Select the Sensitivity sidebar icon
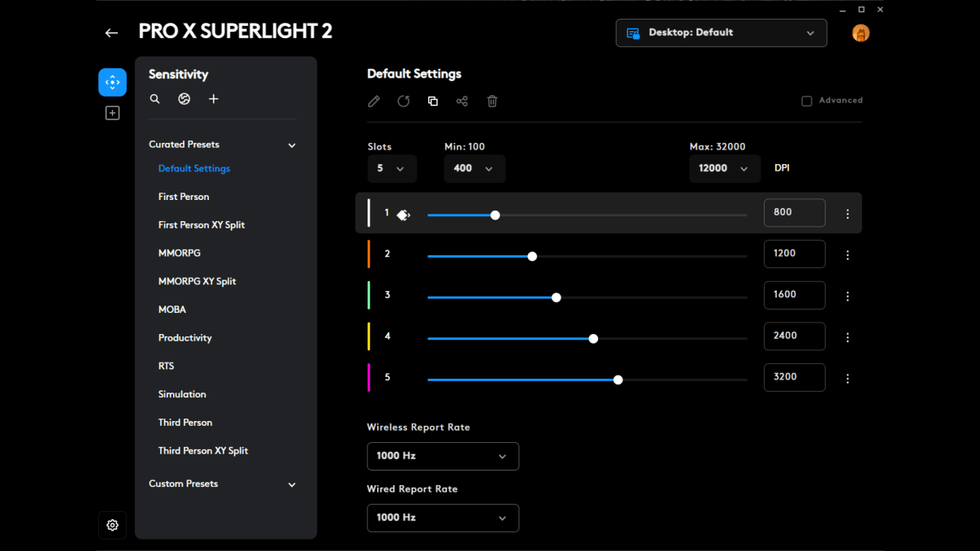This screenshot has width=980, height=551. (112, 82)
